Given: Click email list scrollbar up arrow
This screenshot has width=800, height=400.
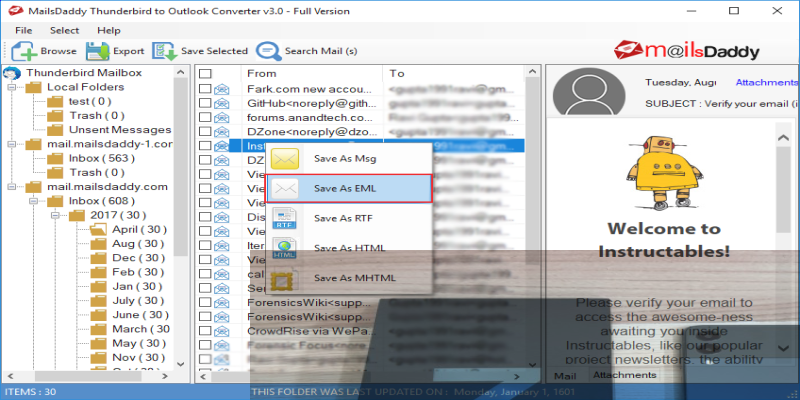Looking at the screenshot, I should (532, 73).
